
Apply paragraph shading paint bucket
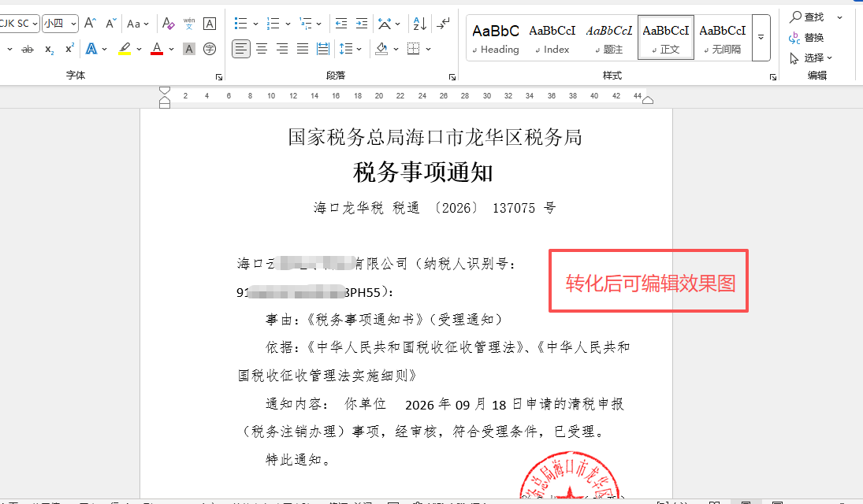tap(381, 49)
